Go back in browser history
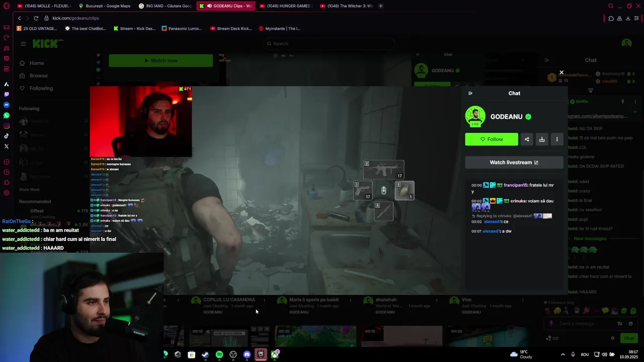Image resolution: width=644 pixels, height=362 pixels. 20,18
